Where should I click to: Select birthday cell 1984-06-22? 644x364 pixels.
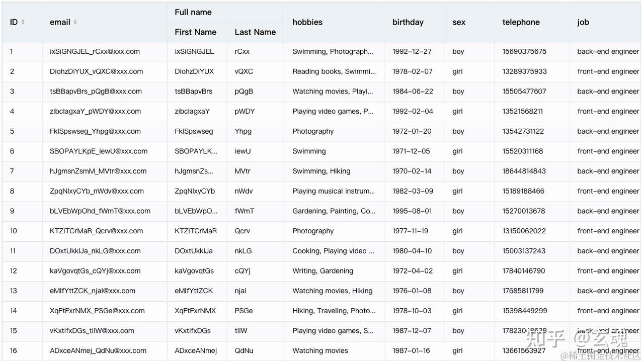coord(413,92)
